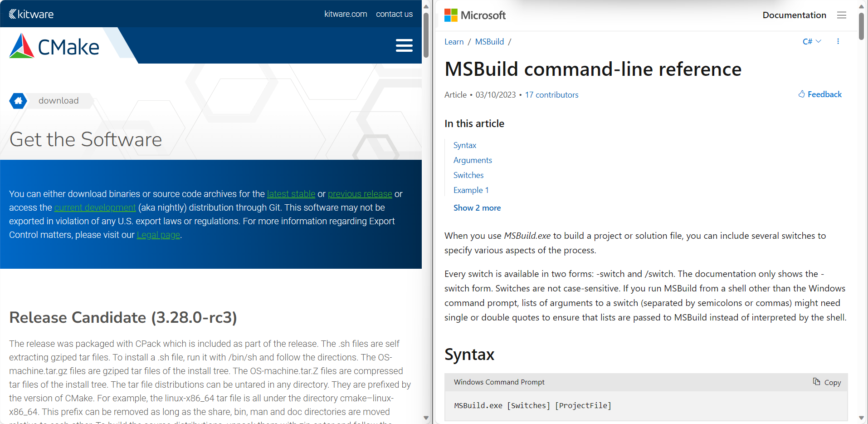This screenshot has height=424, width=868.
Task: Click Microsoft page scroll up arrow
Action: (x=861, y=6)
